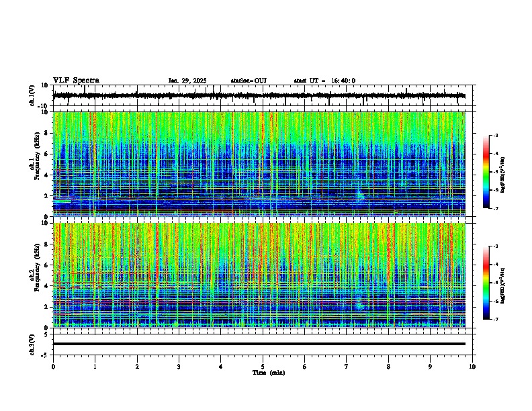The width and height of the screenshot is (532, 411).
Task: Click the ch.3 flat voltage trace
Action: tap(259, 344)
